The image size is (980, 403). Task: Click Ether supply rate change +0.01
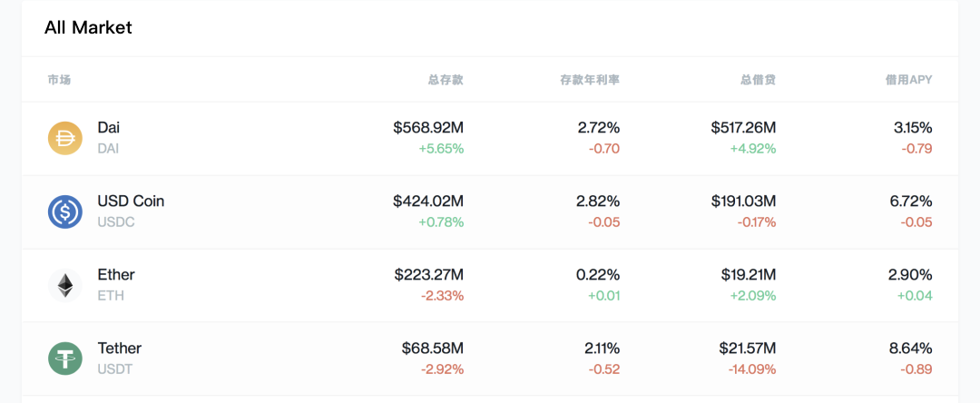[x=603, y=296]
